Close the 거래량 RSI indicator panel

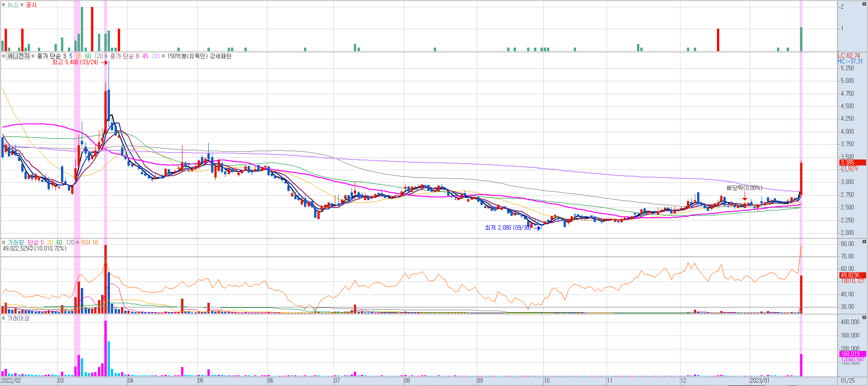click(864, 242)
